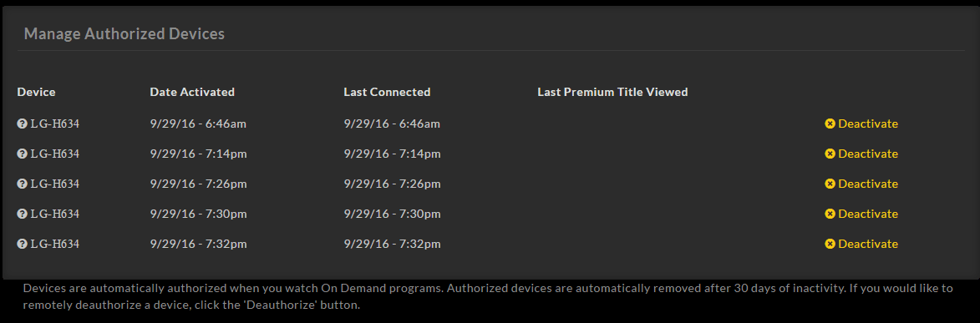
Task: Click yellow X icon for 7:26pm device
Action: [830, 184]
